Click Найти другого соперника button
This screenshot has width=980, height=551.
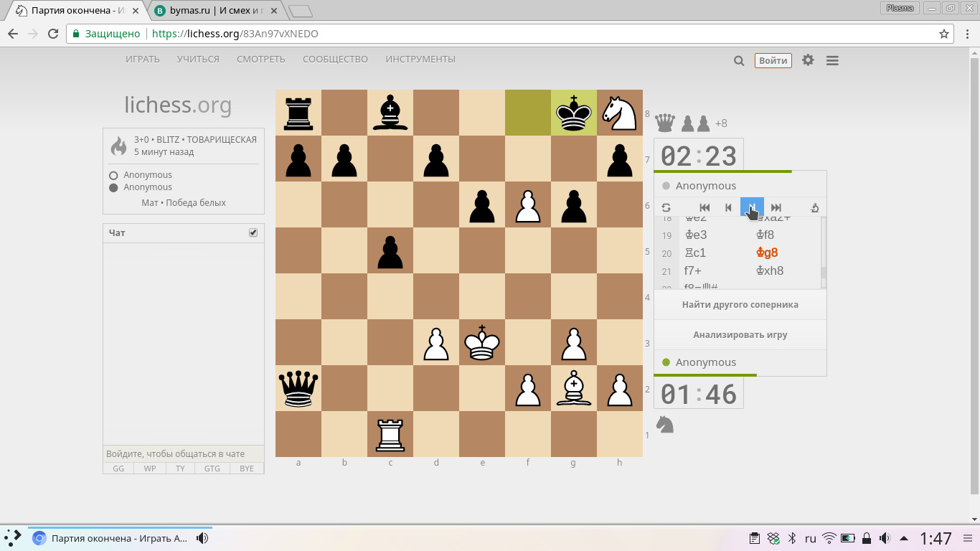point(740,304)
